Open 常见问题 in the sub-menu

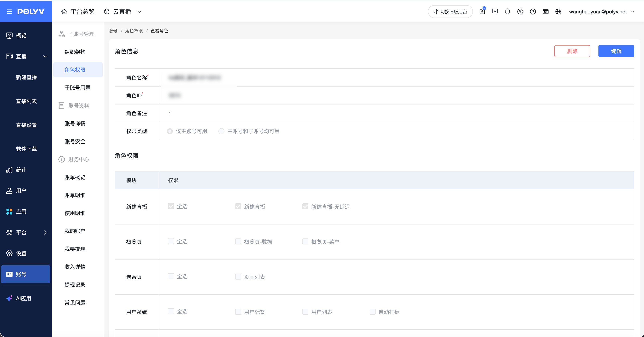coord(75,303)
